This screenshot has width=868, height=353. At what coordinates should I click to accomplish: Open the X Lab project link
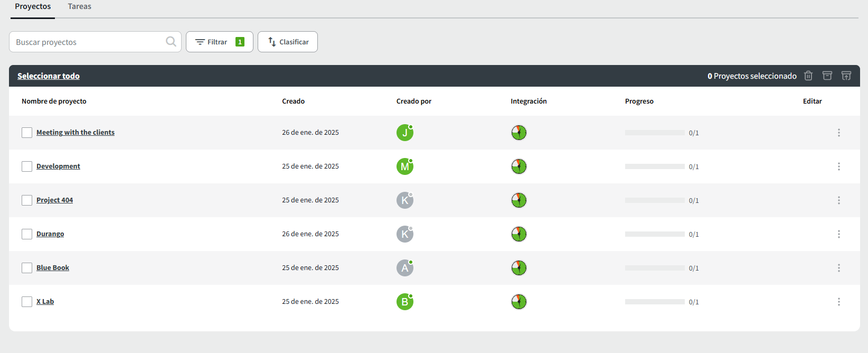(x=45, y=302)
